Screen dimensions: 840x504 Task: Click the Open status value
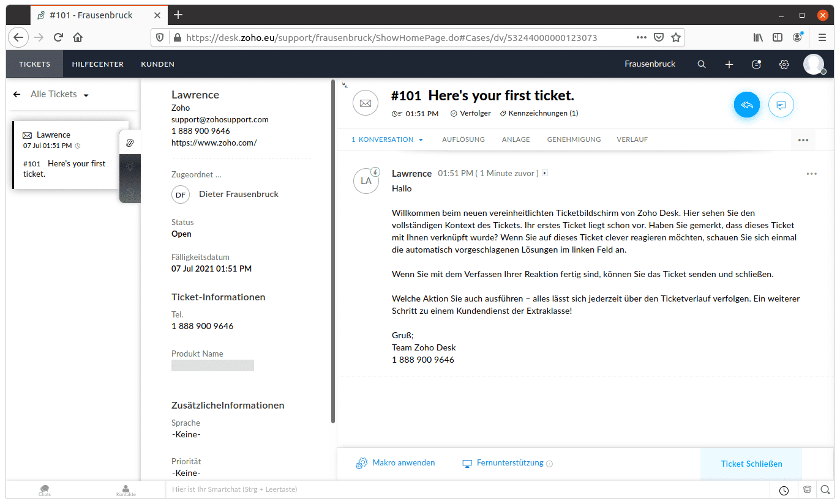pos(181,234)
